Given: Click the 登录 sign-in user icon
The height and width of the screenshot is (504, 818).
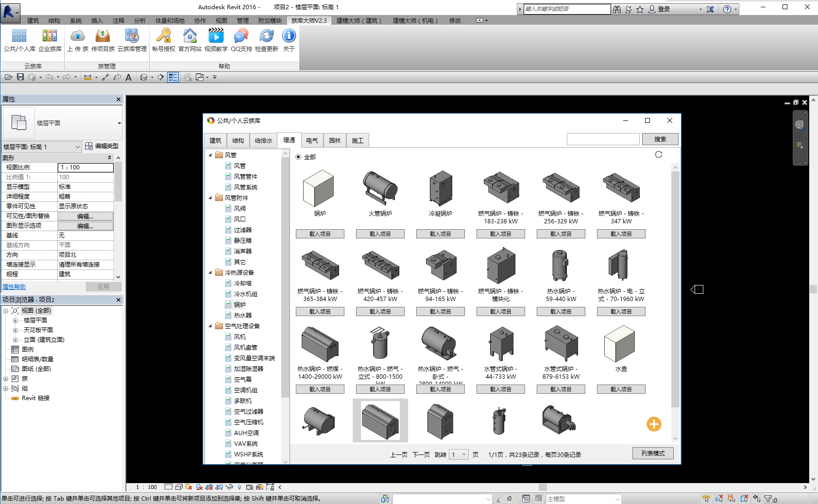Looking at the screenshot, I should point(652,9).
